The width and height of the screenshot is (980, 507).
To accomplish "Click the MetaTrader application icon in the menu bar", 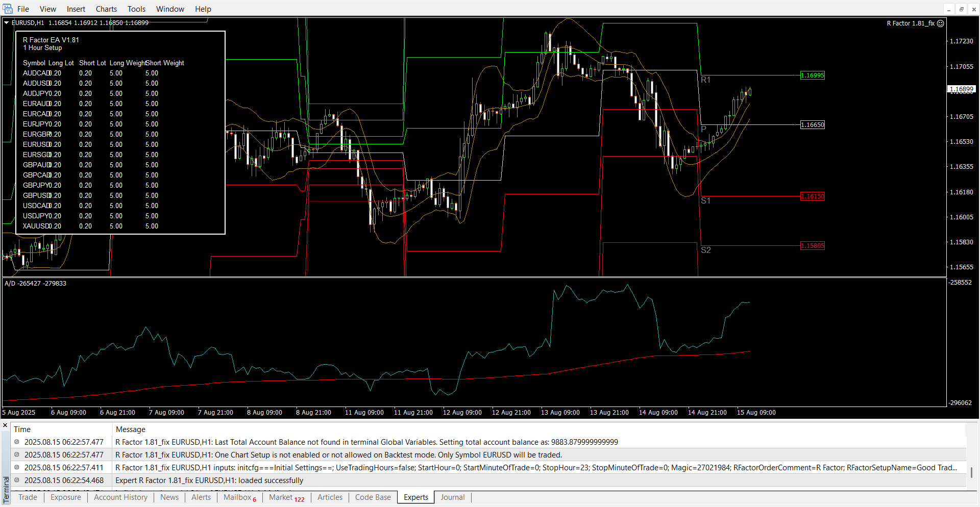I will click(x=8, y=9).
